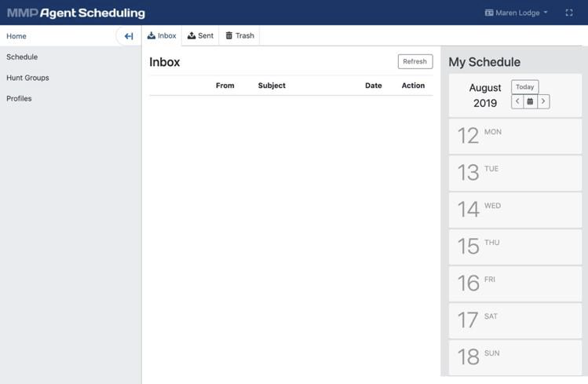Go to next week using right chevron

(542, 102)
